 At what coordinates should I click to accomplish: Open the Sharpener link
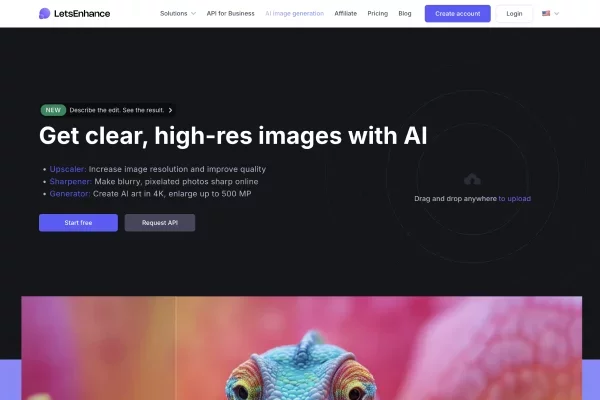point(70,181)
